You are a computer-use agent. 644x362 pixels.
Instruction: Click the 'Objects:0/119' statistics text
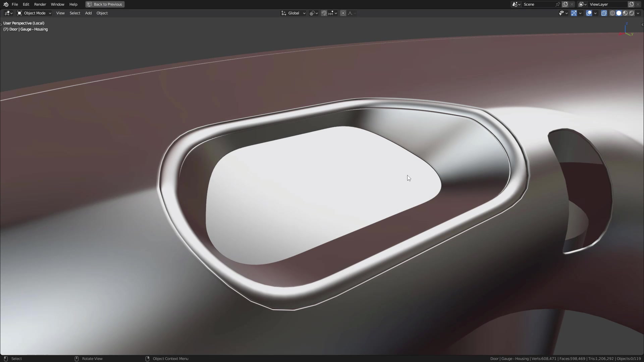(x=629, y=359)
